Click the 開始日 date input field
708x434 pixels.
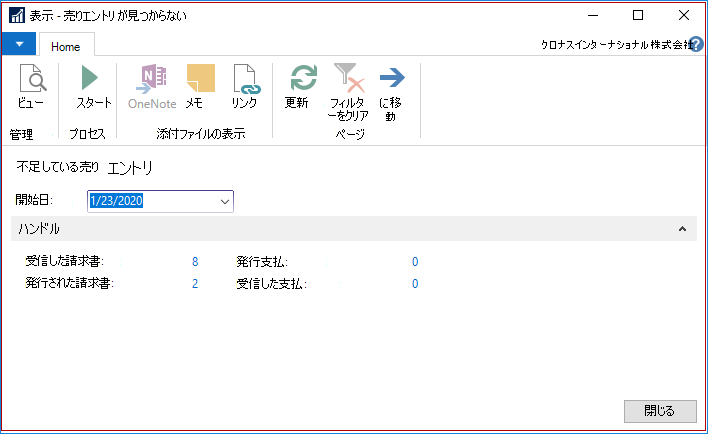click(x=160, y=201)
